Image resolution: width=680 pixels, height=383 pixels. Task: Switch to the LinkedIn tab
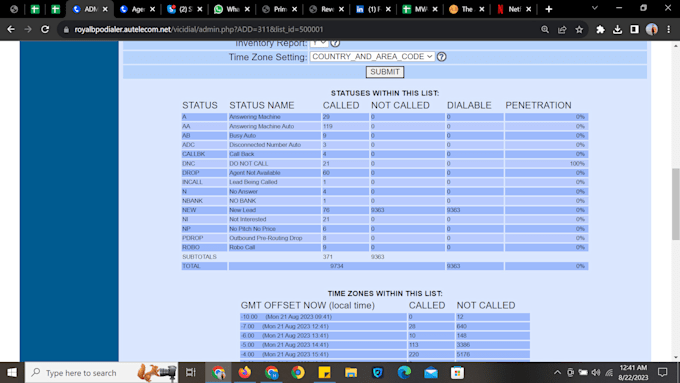372,9
